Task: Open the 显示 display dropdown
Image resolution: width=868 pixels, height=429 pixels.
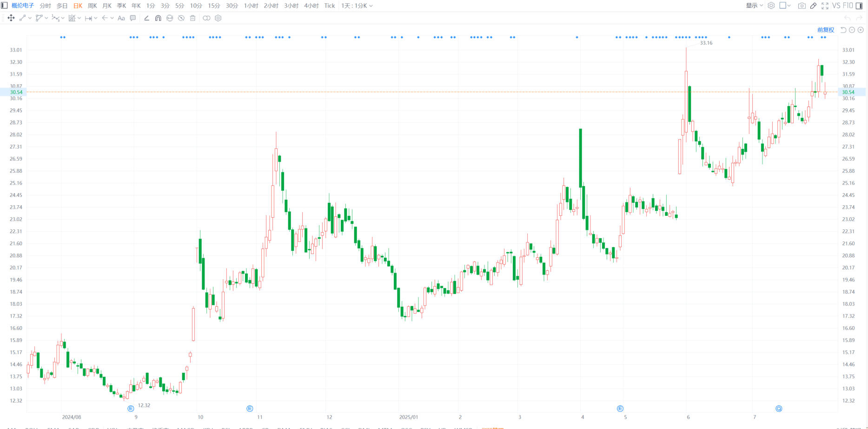Action: point(754,6)
